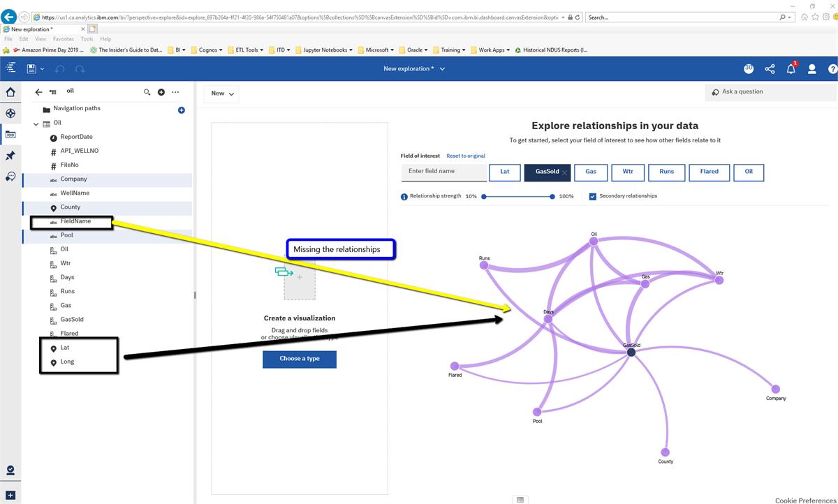This screenshot has width=838, height=504.
Task: Open the Help question mark icon
Action: point(832,69)
